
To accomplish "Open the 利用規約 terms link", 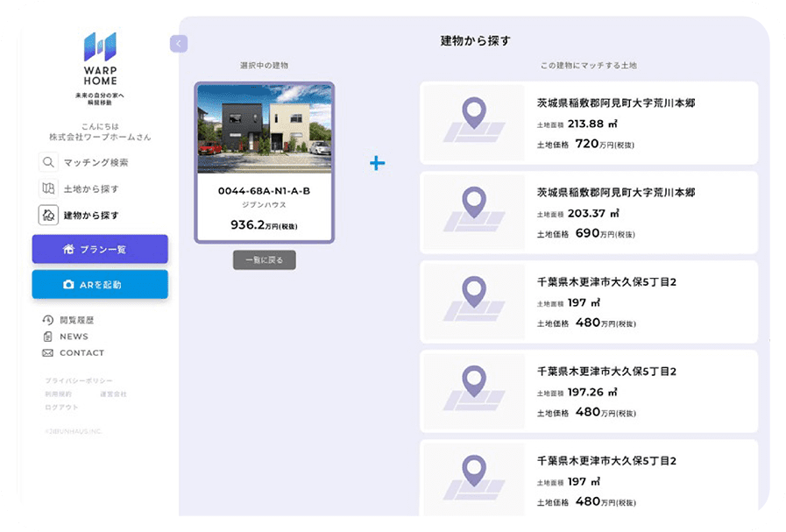I will 58,394.
